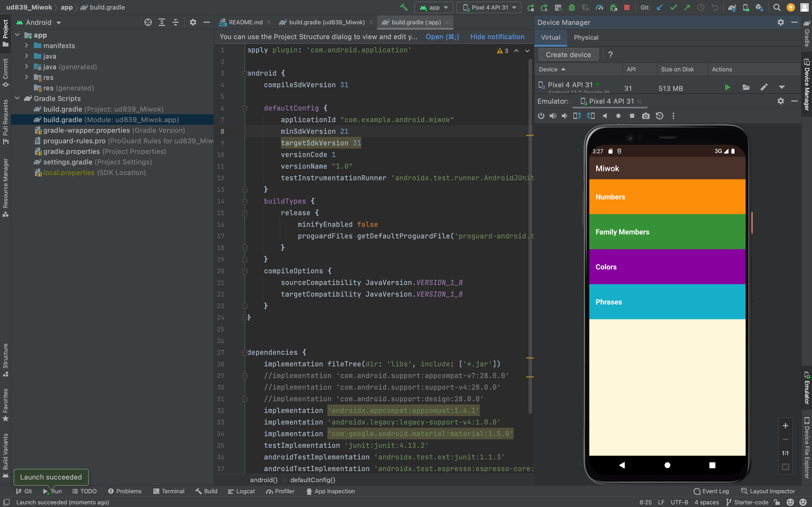Image resolution: width=812 pixels, height=507 pixels.
Task: Click Hide notification in the editor banner
Action: click(x=497, y=37)
